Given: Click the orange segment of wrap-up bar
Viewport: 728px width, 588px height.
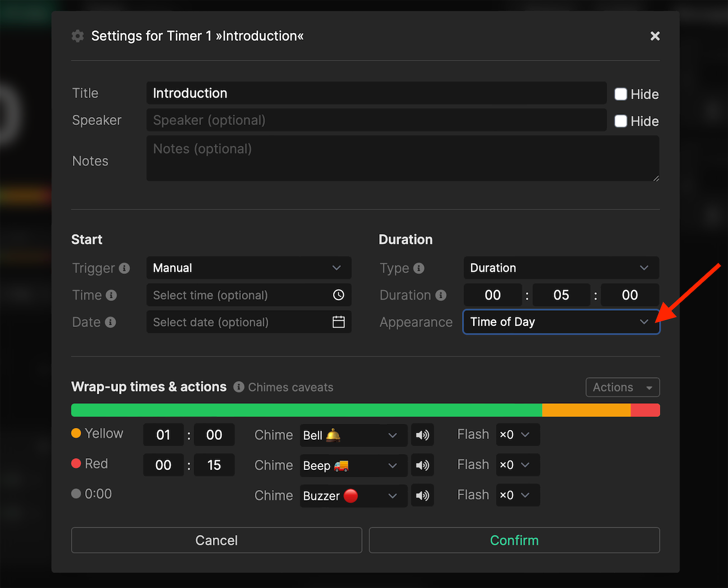Looking at the screenshot, I should (x=586, y=410).
